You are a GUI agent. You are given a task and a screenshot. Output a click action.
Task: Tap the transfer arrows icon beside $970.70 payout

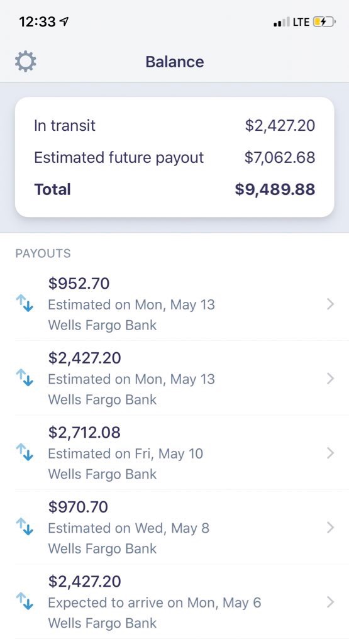coord(25,527)
